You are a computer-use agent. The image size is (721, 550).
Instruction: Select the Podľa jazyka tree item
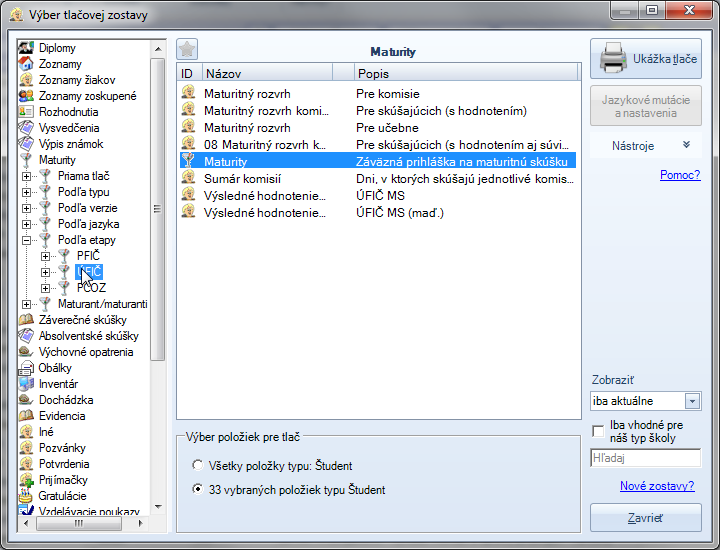[88, 224]
